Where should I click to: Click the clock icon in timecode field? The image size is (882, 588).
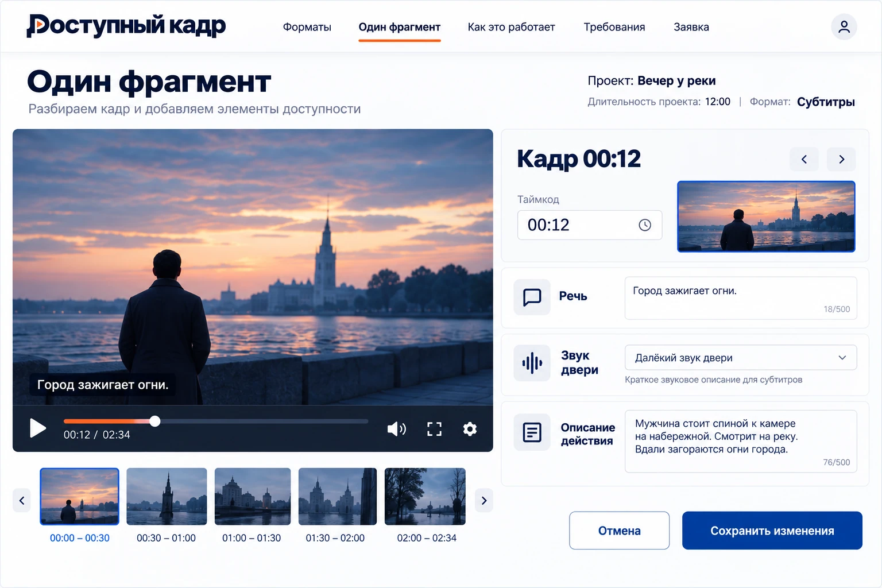click(x=645, y=225)
